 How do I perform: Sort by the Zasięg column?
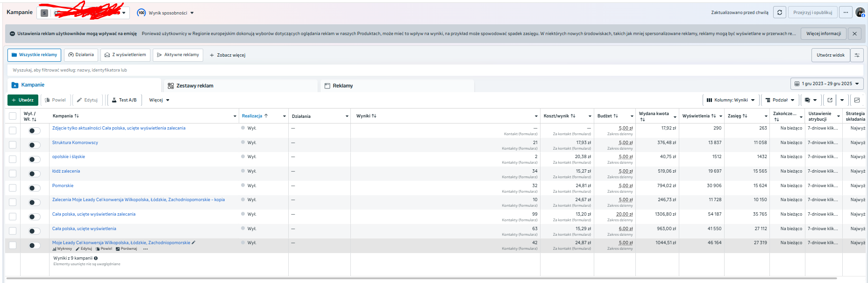(x=745, y=116)
